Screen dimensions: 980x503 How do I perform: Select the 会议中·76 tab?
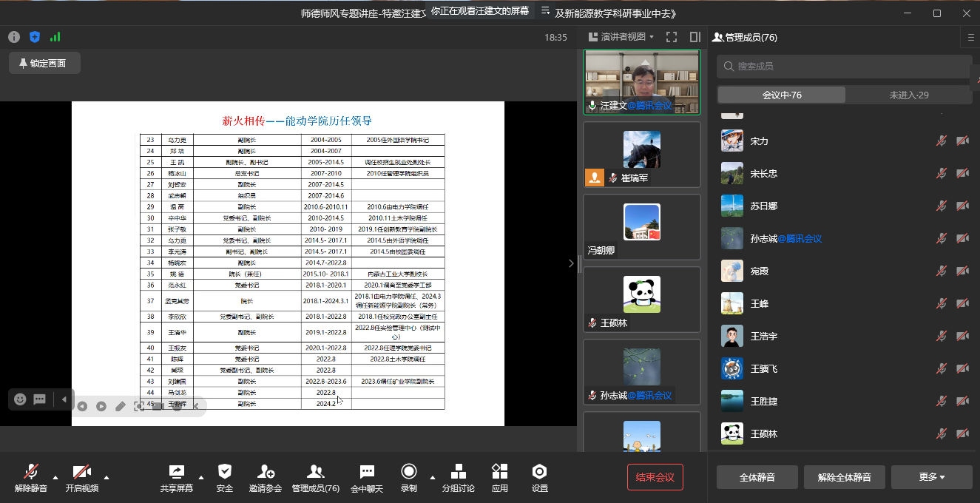pos(781,95)
